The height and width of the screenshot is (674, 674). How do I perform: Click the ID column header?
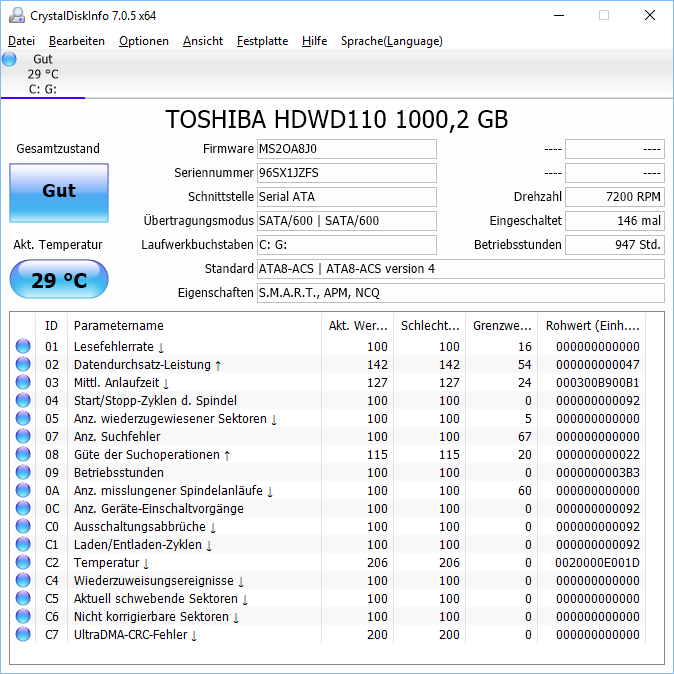(51, 326)
